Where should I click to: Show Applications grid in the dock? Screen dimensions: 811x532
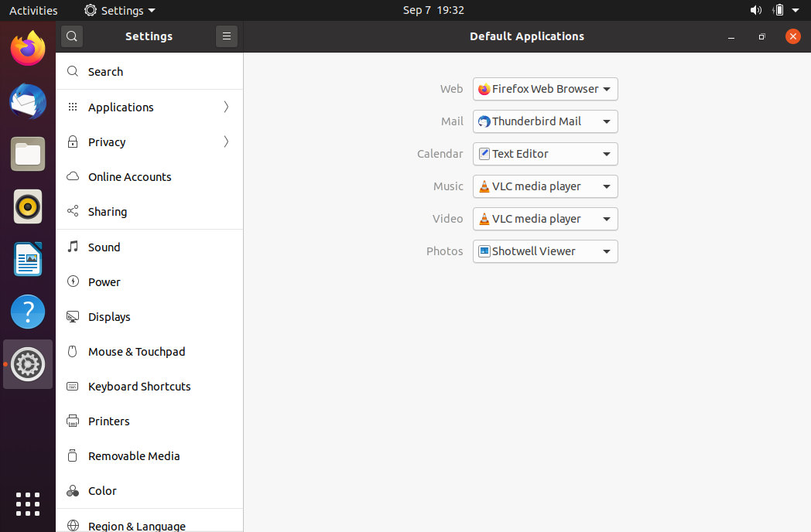click(28, 504)
